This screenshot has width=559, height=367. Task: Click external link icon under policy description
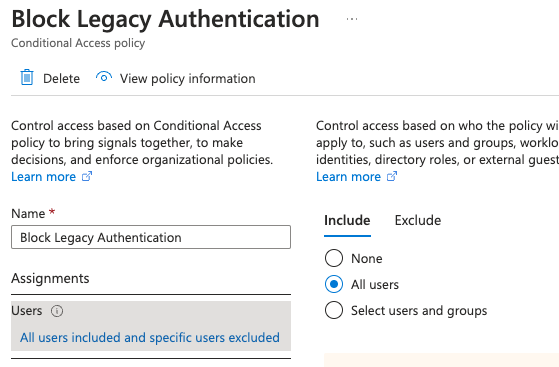tap(87, 177)
